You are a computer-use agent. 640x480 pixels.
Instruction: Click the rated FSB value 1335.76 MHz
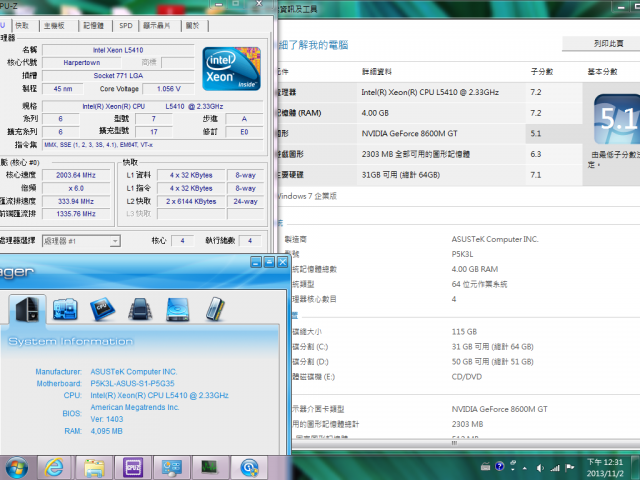point(76,214)
